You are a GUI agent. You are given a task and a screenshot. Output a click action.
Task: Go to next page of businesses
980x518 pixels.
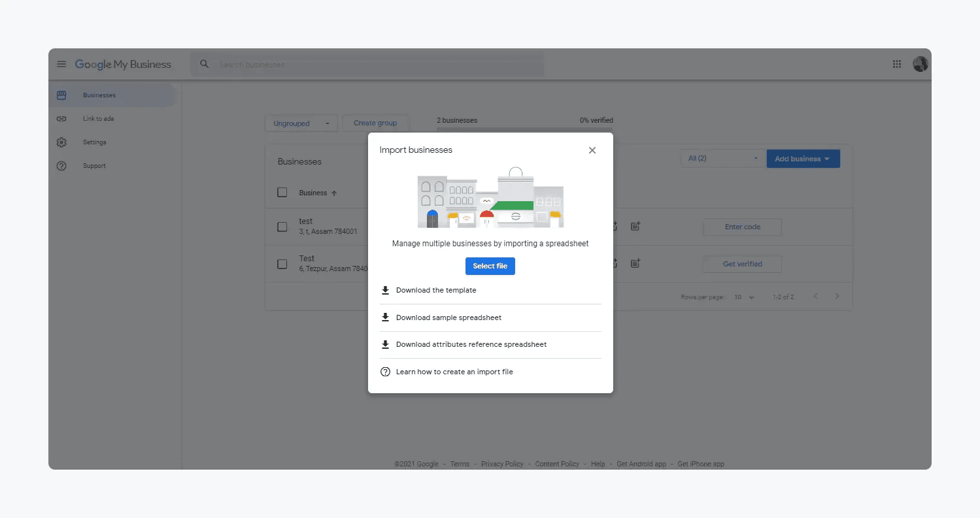[x=837, y=297]
